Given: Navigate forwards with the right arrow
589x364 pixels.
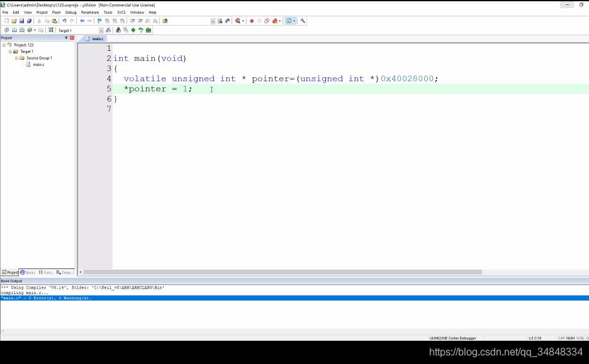Looking at the screenshot, I should (x=89, y=21).
